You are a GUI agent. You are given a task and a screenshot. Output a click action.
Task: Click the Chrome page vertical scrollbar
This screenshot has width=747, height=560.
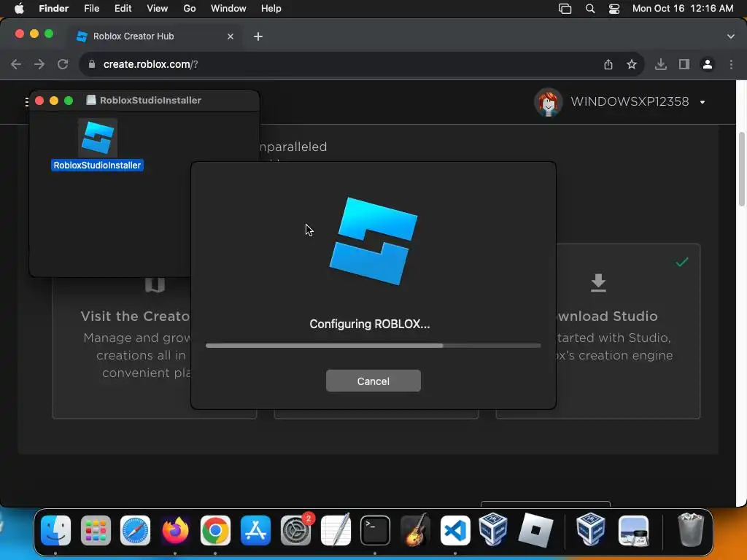coord(741,169)
